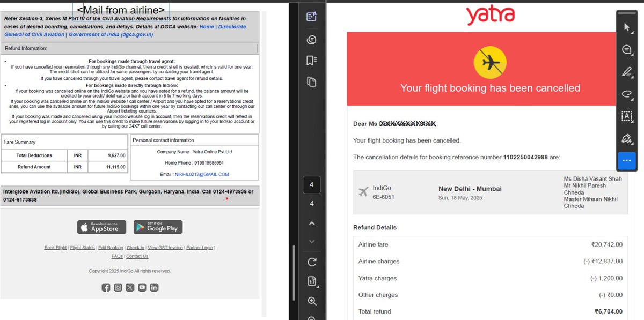Open the Contact Us link
The image size is (644, 320).
(x=137, y=256)
